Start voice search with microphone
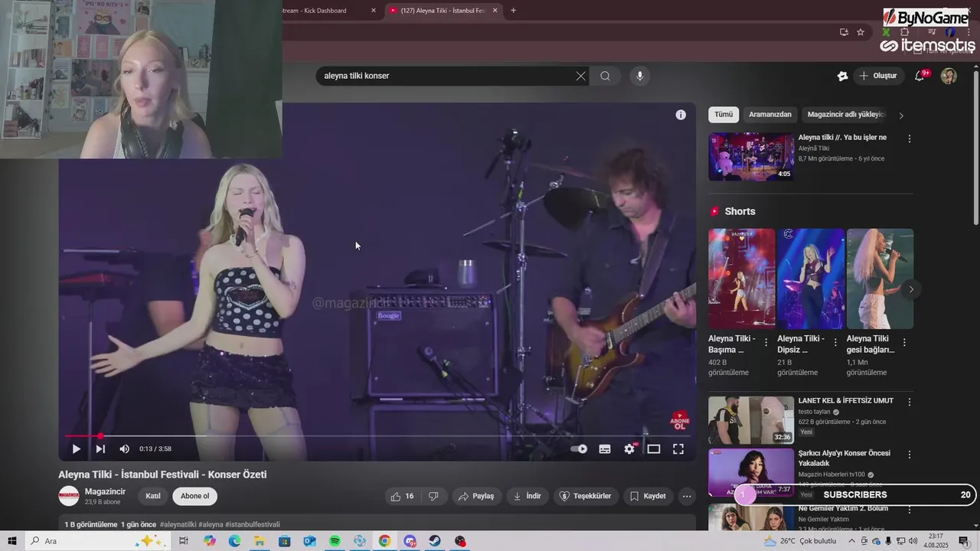This screenshot has height=551, width=980. click(x=640, y=76)
